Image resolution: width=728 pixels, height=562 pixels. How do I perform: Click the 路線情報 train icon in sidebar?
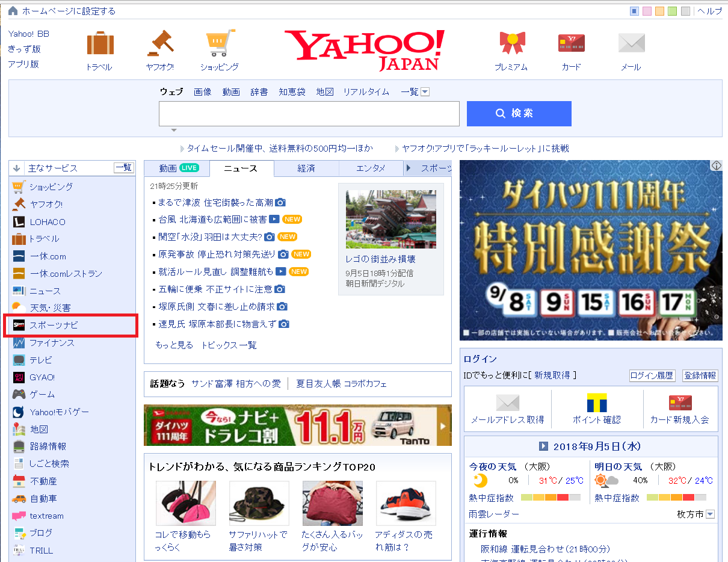(19, 446)
